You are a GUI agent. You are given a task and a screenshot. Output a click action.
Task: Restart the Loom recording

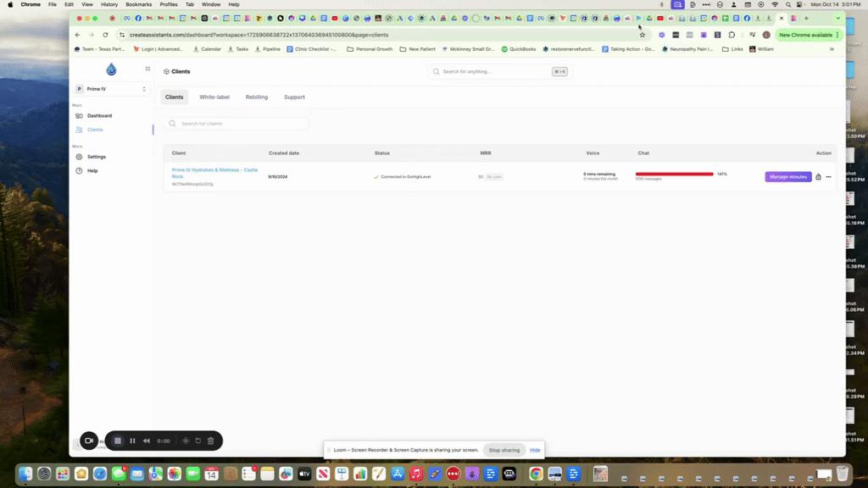pyautogui.click(x=199, y=441)
